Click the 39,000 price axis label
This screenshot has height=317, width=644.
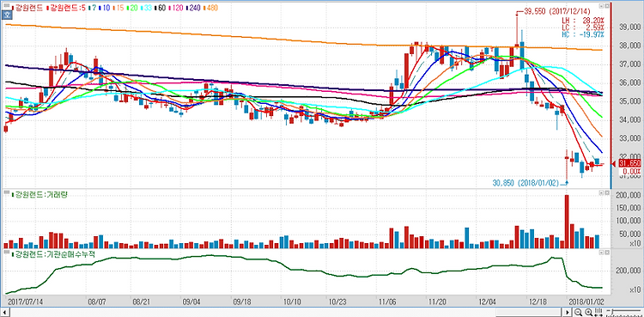tap(629, 27)
